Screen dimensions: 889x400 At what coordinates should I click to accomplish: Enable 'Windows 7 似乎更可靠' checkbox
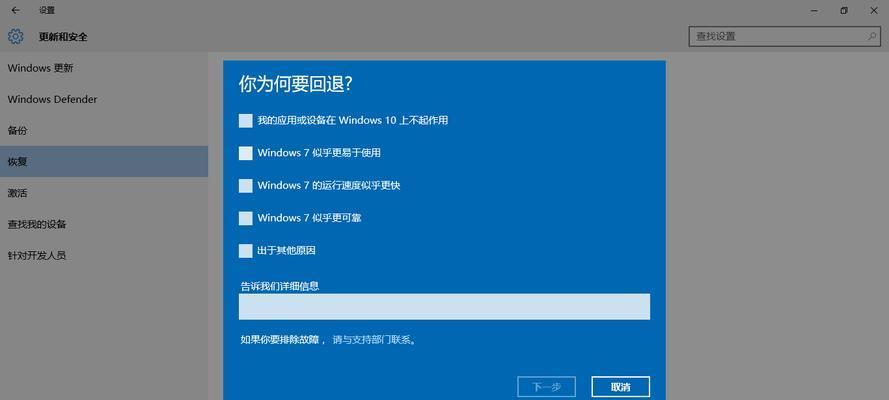245,218
